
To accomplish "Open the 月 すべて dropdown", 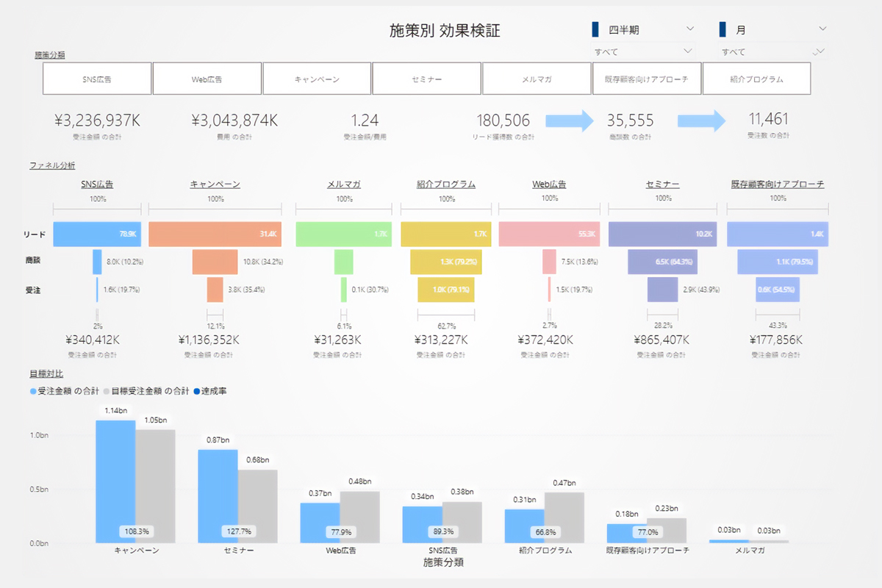I will [772, 51].
